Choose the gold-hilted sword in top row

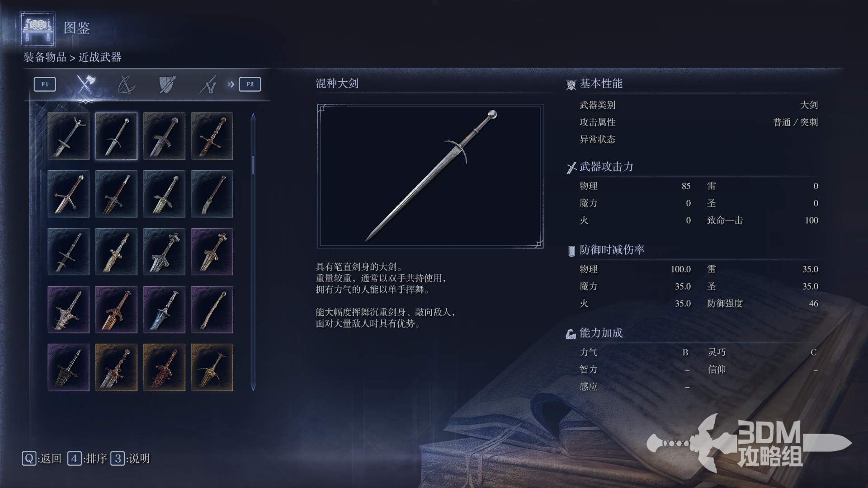(x=212, y=136)
